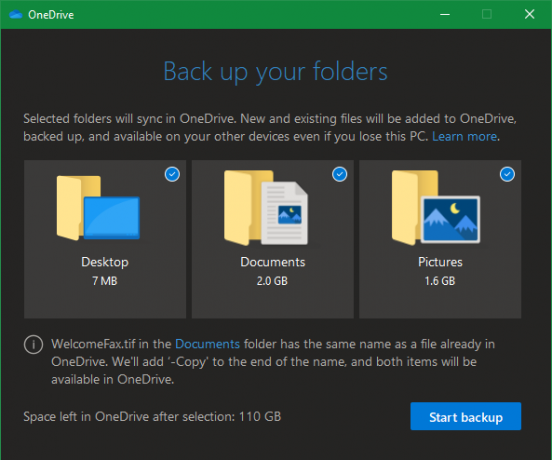Click the Documents folder name label
Screen dimensions: 552x460
coord(272,262)
